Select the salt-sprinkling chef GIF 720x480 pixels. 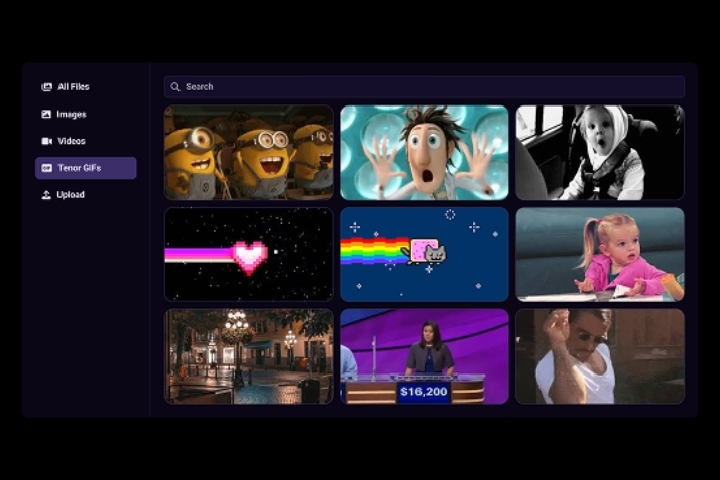[600, 356]
